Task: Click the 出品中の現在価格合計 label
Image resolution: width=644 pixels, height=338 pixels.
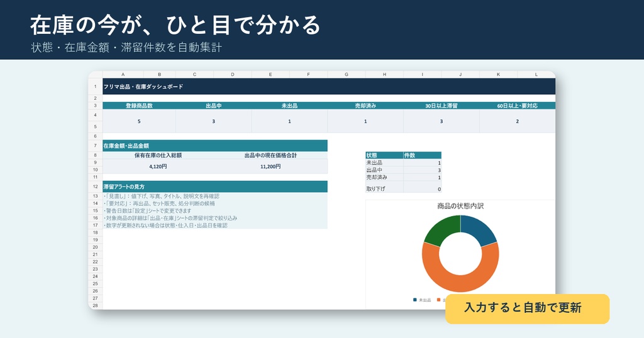Action: [x=270, y=155]
